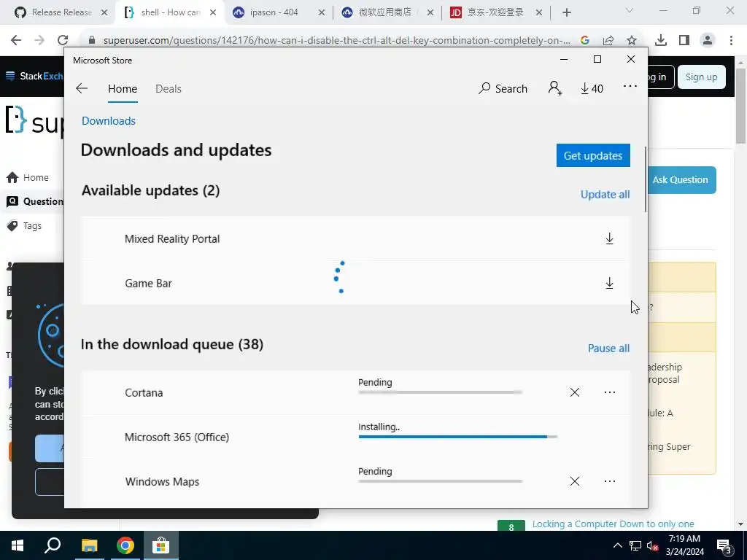Open Microsoft Store See more menu
747x560 pixels.
pos(630,86)
